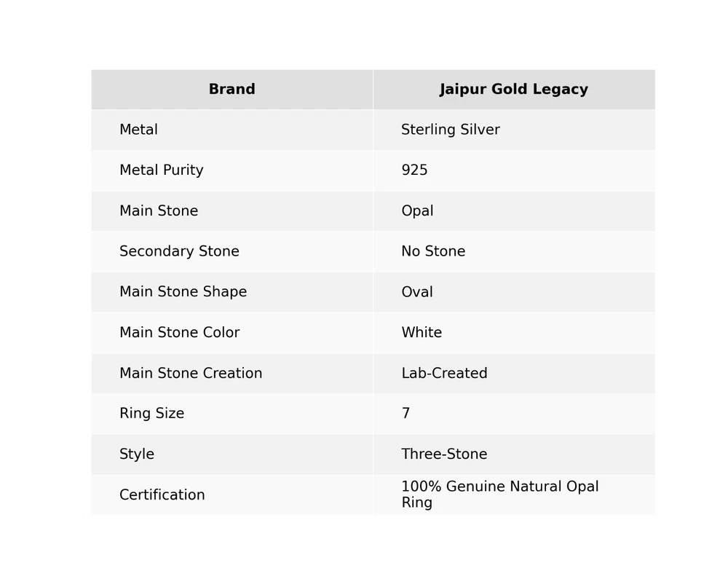Select the Main Stone Color label
728x579 pixels.
click(x=179, y=333)
